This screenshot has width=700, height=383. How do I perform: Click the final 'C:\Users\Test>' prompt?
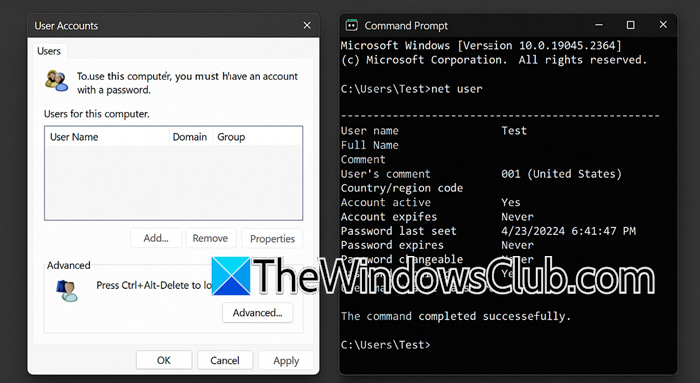(x=385, y=345)
